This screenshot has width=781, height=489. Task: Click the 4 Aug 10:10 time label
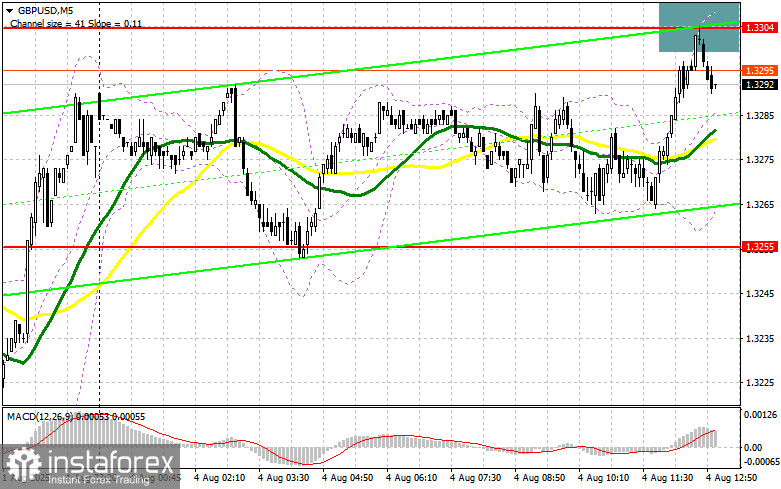tap(603, 478)
